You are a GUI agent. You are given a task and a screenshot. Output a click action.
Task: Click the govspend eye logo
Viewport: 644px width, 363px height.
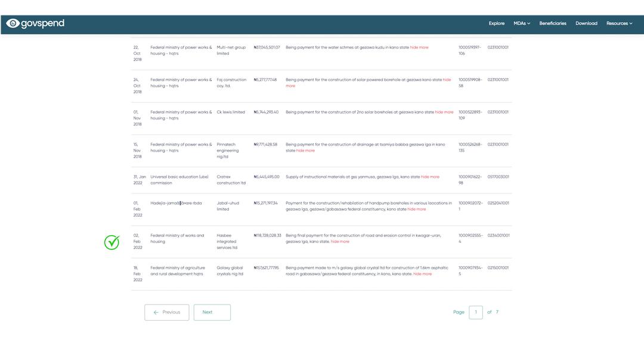click(13, 23)
